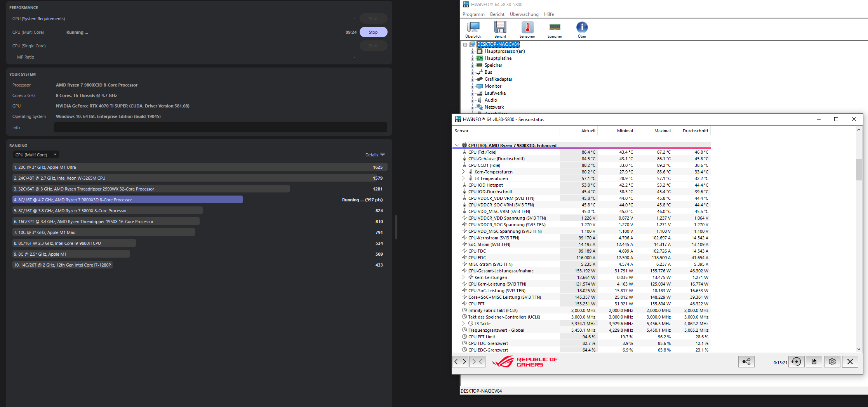Click the Hauptplatine icon in the tree

[x=480, y=58]
